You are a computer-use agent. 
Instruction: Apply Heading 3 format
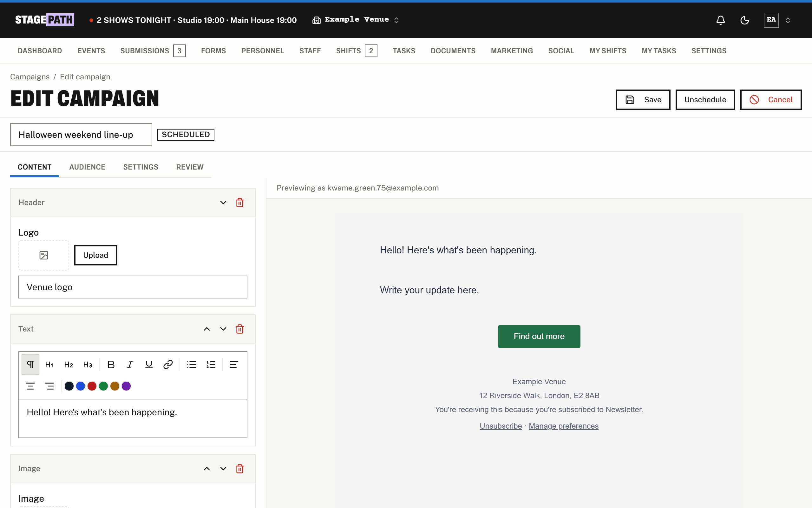[x=88, y=364]
